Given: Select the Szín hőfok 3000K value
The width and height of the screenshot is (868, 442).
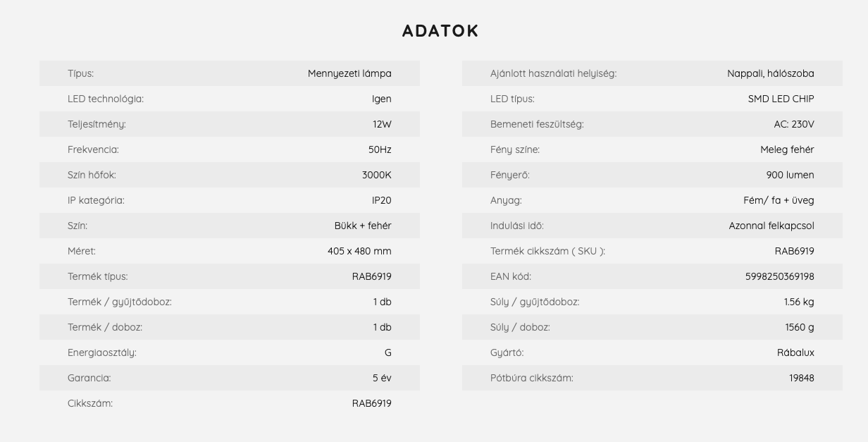Looking at the screenshot, I should 377,175.
